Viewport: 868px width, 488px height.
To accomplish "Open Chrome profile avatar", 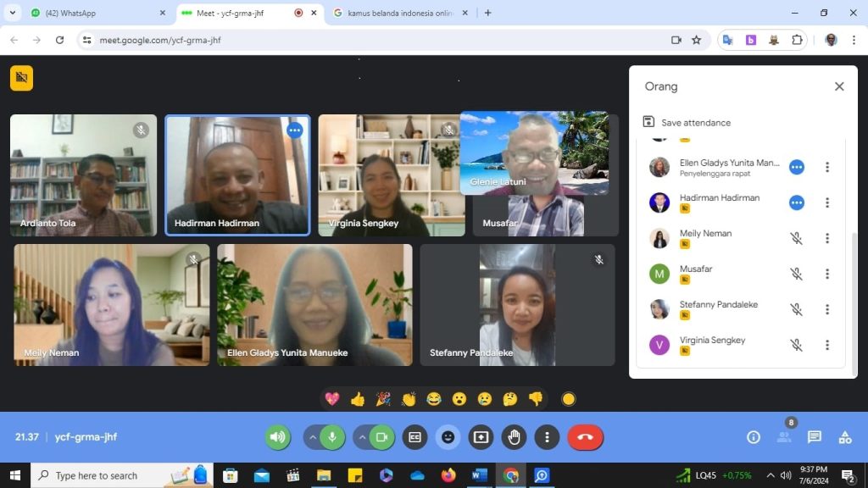I will coord(831,40).
